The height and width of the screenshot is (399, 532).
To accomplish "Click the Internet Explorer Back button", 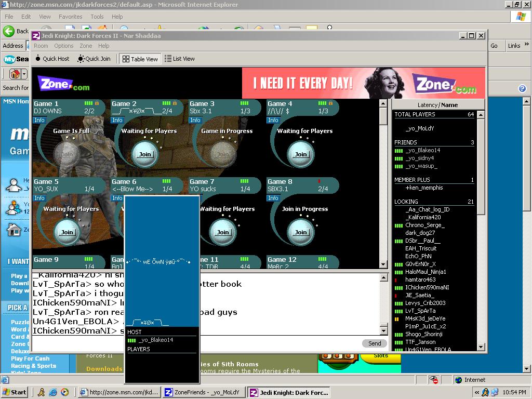I will coord(16,31).
